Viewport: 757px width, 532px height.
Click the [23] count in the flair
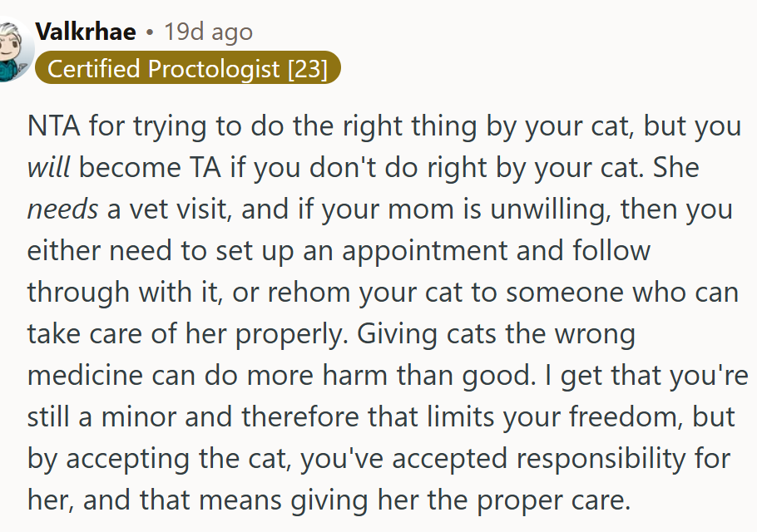click(307, 69)
